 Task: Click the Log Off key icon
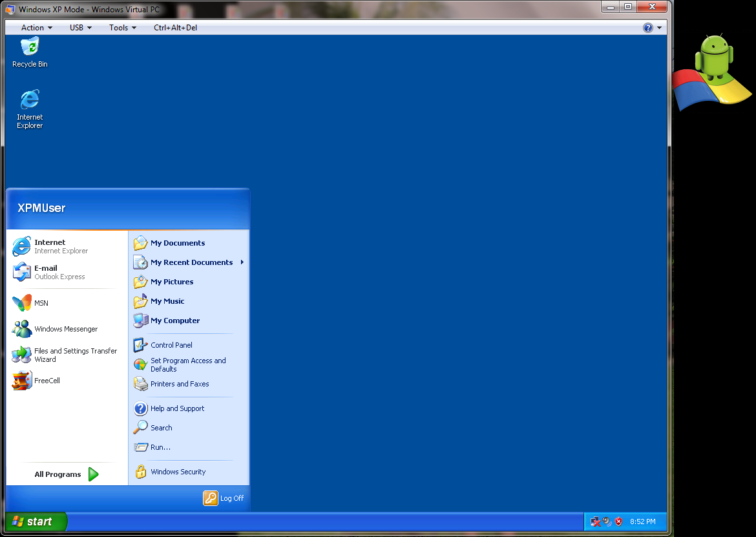[211, 498]
